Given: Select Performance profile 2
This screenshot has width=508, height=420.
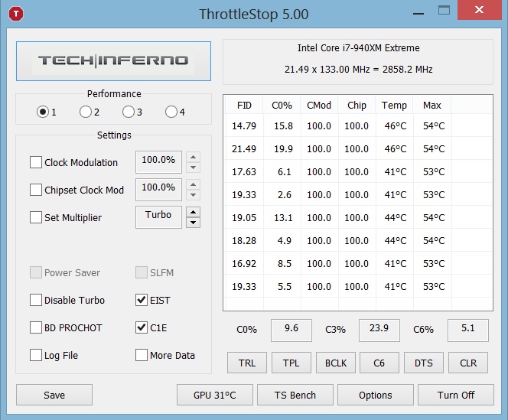Looking at the screenshot, I should click(x=85, y=112).
